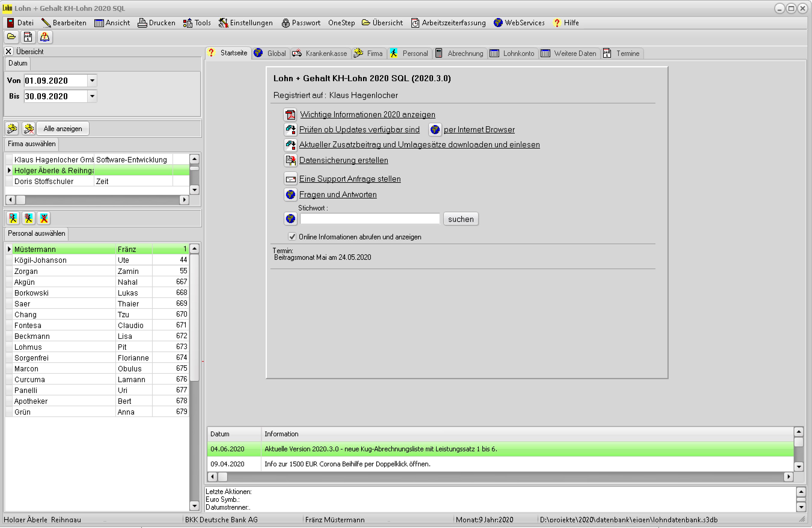Click the calendar document toolbar icon
Image resolution: width=812 pixels, height=528 pixels.
pyautogui.click(x=28, y=36)
